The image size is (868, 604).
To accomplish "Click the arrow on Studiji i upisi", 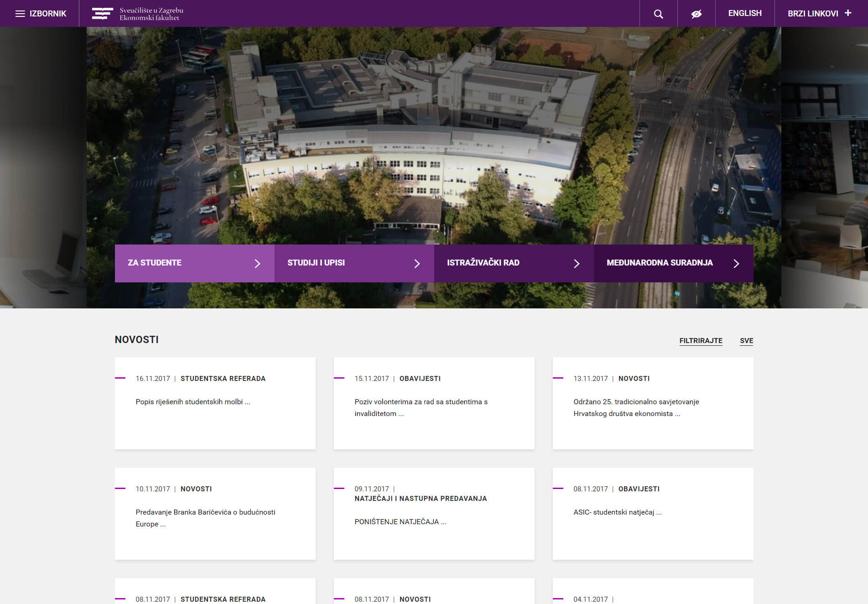I will click(416, 264).
